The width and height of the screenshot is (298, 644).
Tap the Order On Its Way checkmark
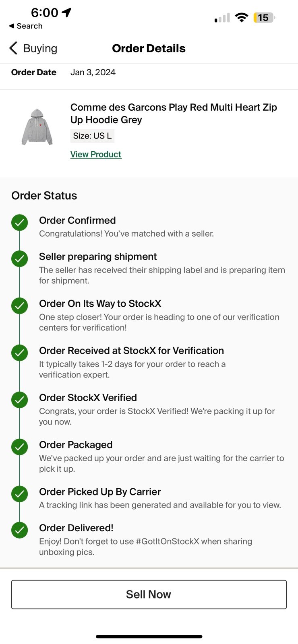coord(19,305)
